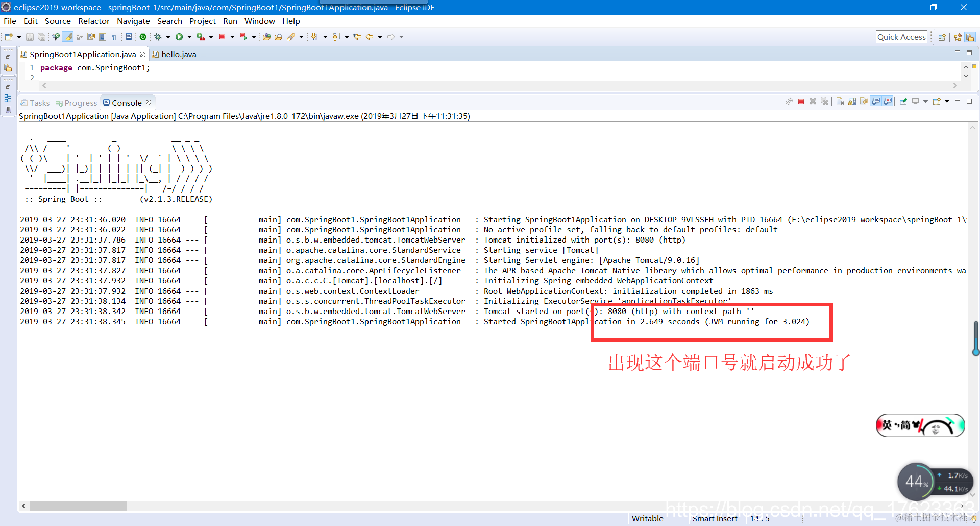The width and height of the screenshot is (980, 526).
Task: Jump to Last Edit Location icon
Action: pos(357,37)
